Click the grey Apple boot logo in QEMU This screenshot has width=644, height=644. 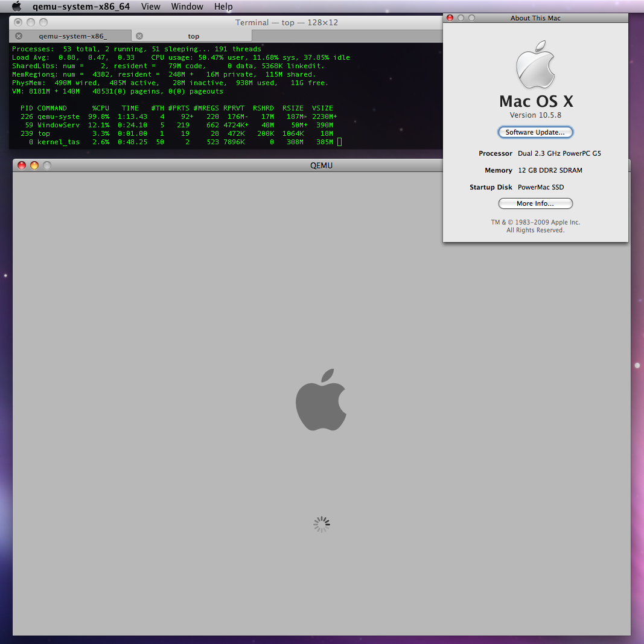(321, 400)
